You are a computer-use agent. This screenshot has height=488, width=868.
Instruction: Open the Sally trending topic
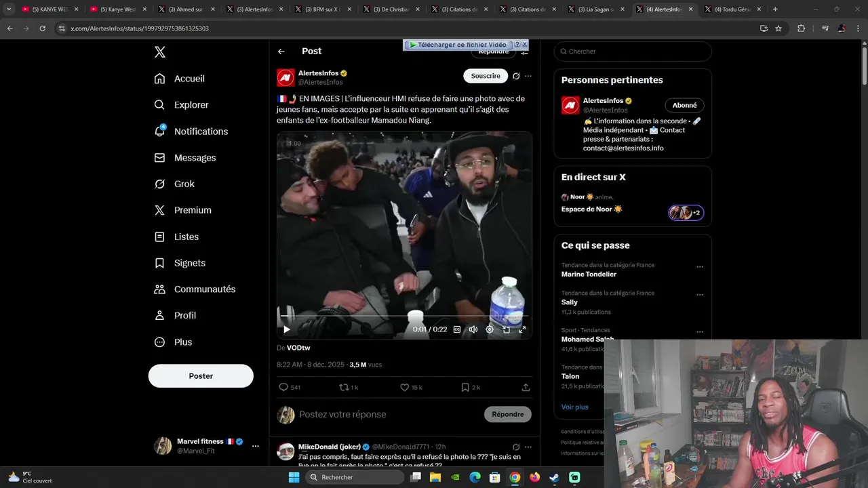(570, 302)
